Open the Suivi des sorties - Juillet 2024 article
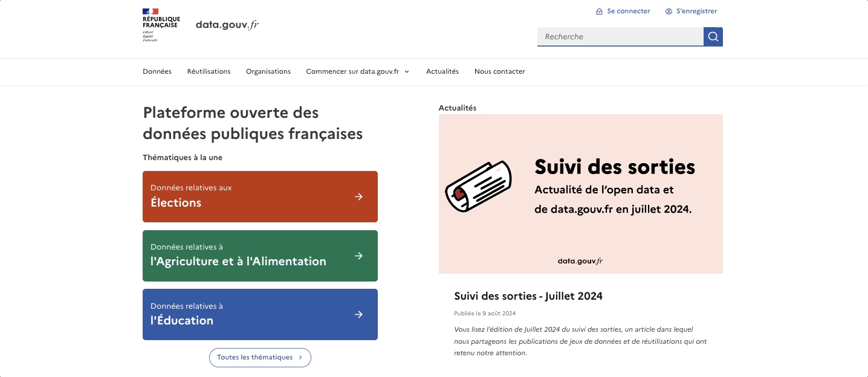 [528, 296]
